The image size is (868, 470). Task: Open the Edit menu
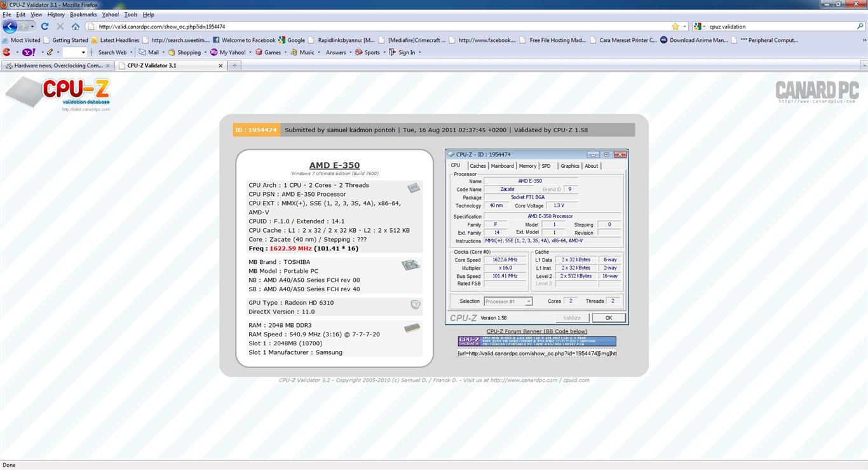tap(21, 14)
